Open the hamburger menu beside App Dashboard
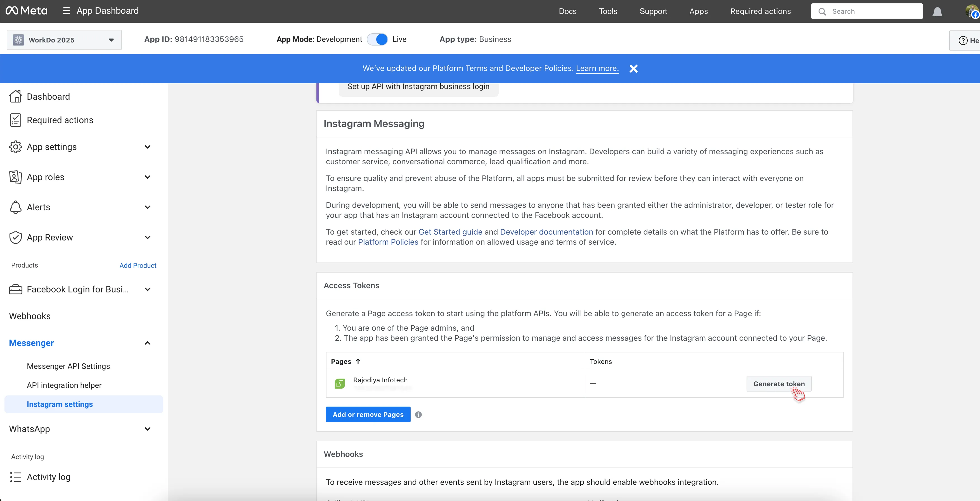Screen dimensions: 980x501 [66, 11]
